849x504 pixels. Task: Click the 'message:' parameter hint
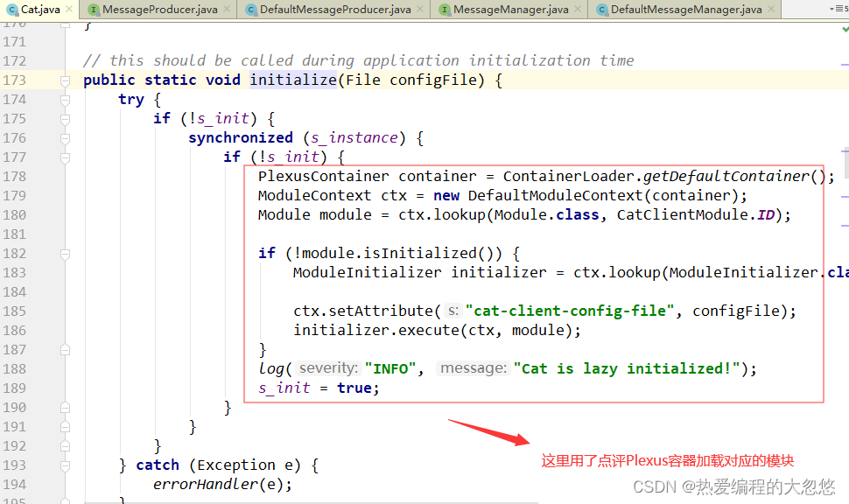click(474, 368)
